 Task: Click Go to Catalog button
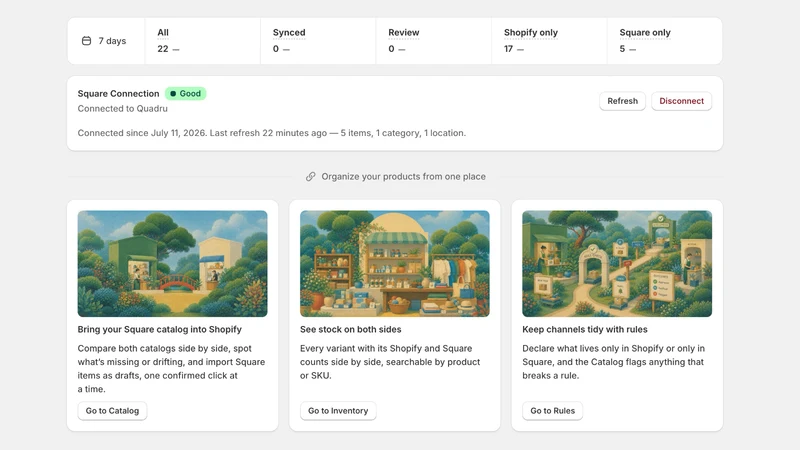(112, 411)
